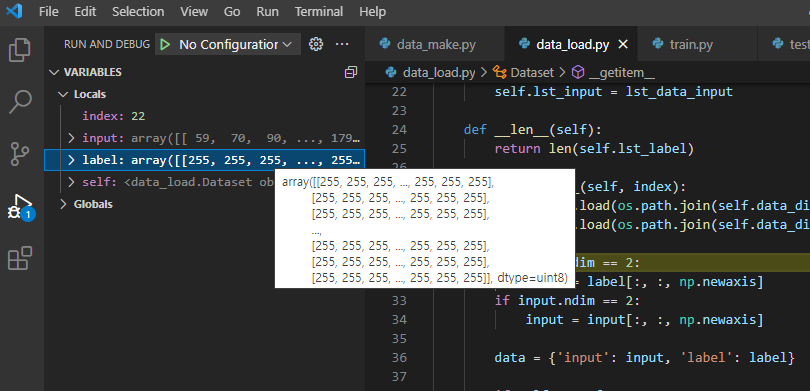This screenshot has width=810, height=391.
Task: Click the code line 'self.lst_input = lst_data_input'
Action: (614, 92)
